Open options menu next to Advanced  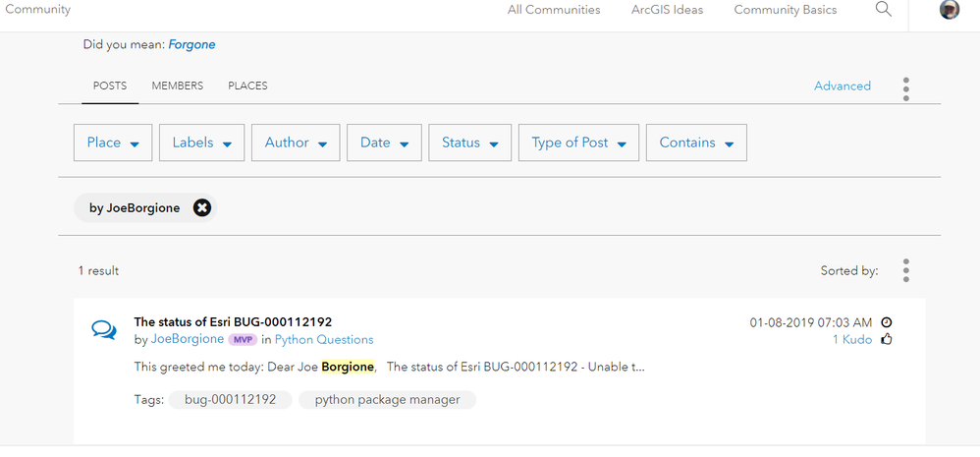pos(905,89)
